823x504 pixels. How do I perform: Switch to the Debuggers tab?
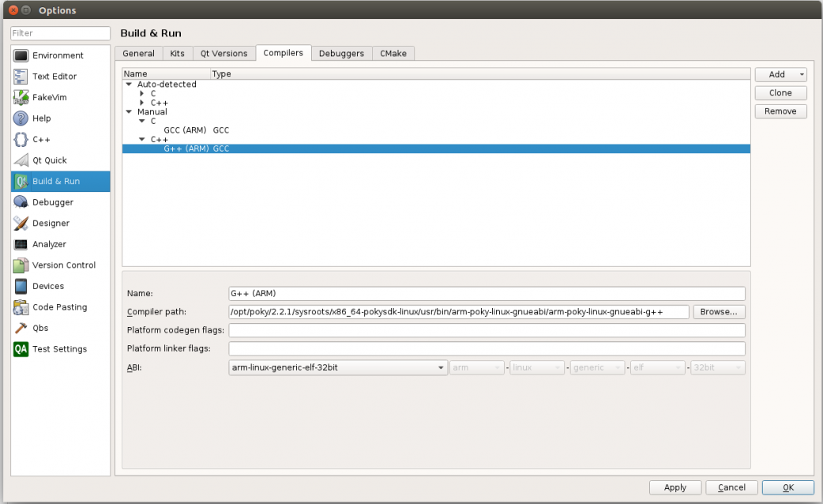point(341,54)
